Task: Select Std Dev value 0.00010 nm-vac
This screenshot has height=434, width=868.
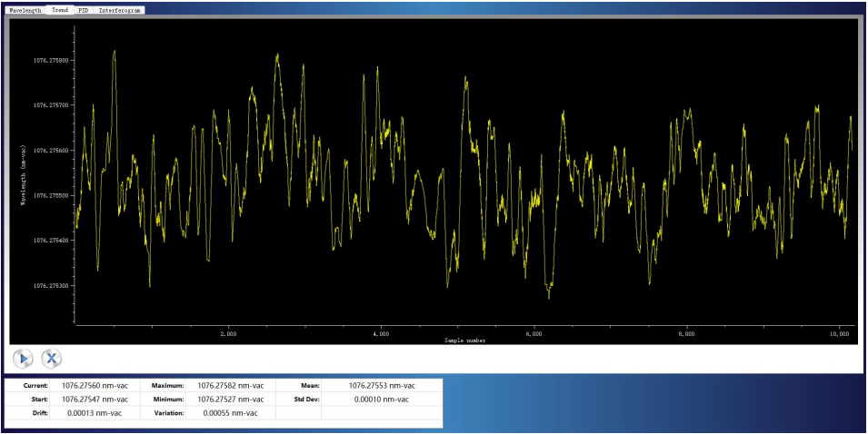Action: (x=382, y=399)
